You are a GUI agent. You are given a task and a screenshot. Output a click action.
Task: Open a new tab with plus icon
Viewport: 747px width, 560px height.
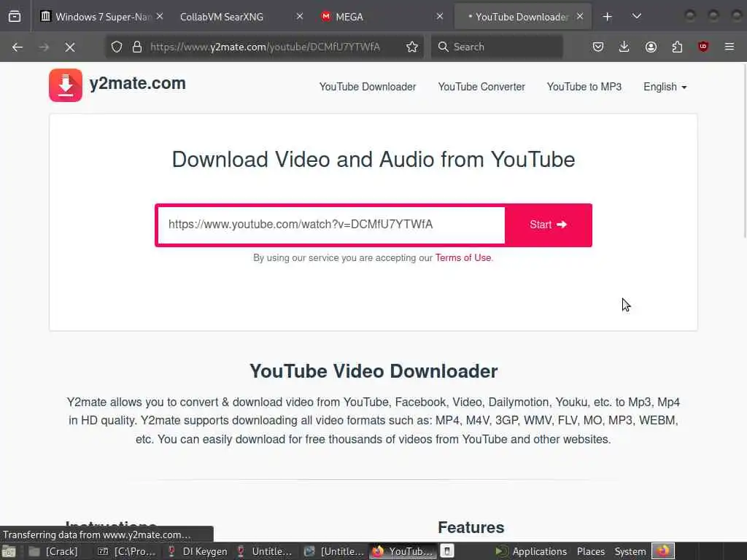tap(607, 17)
